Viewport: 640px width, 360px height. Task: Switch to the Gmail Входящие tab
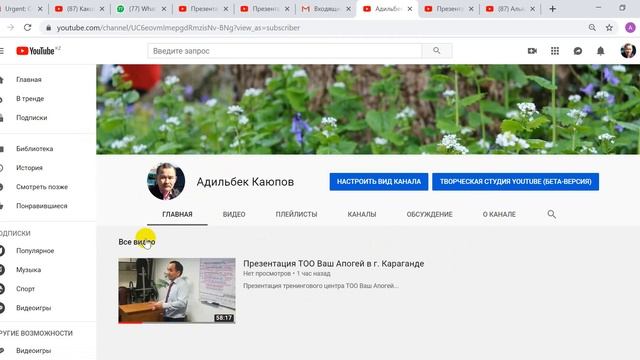click(x=326, y=9)
